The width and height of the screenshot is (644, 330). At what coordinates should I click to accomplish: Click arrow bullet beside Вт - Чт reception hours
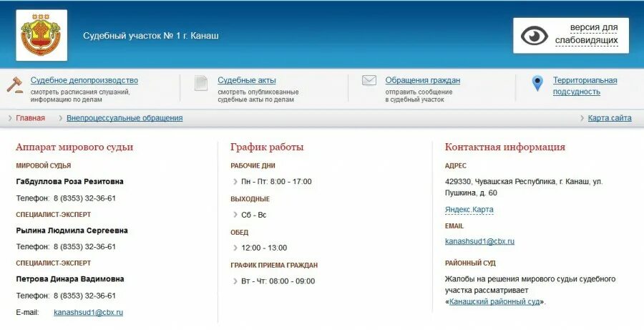point(235,281)
